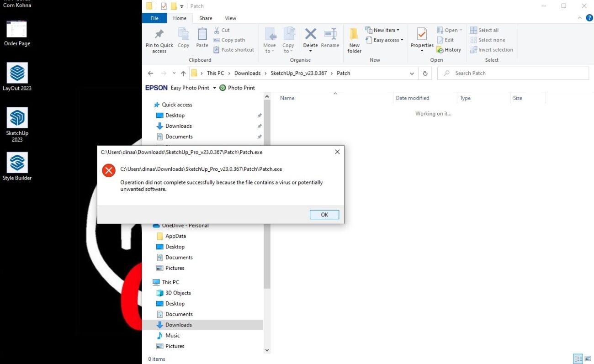The width and height of the screenshot is (594, 364).
Task: Open the LayOut 2023 desktop icon
Action: [x=17, y=77]
